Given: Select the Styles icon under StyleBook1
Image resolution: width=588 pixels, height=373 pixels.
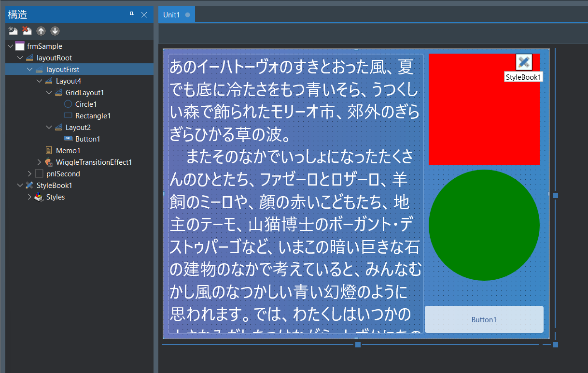Looking at the screenshot, I should pos(38,197).
